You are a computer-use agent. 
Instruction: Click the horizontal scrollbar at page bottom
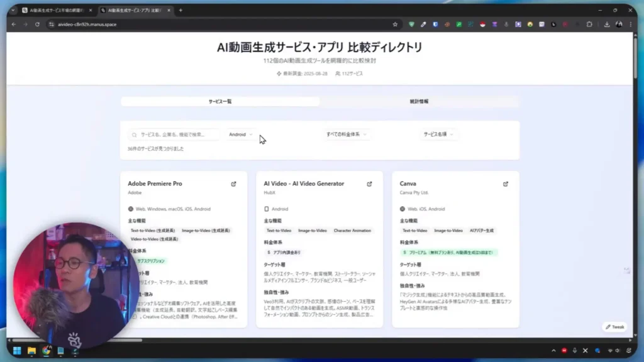coord(77,340)
